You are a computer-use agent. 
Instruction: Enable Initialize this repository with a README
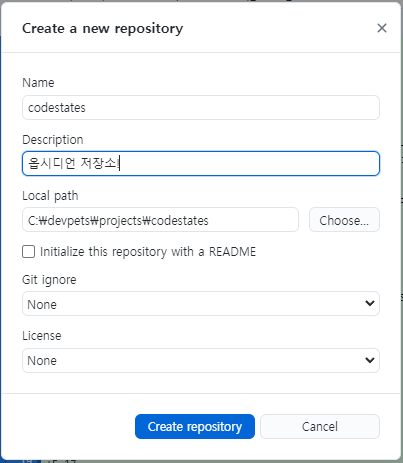(28, 252)
